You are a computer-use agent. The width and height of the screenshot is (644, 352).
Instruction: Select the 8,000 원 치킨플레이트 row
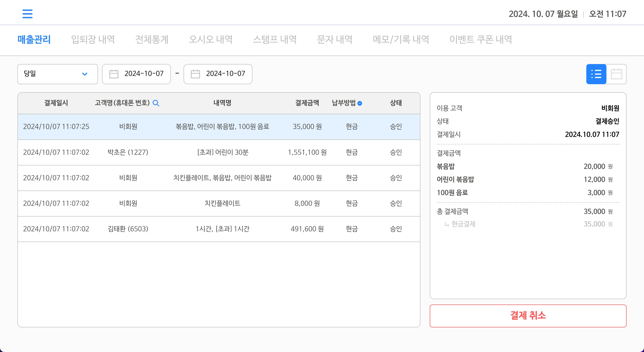[219, 203]
